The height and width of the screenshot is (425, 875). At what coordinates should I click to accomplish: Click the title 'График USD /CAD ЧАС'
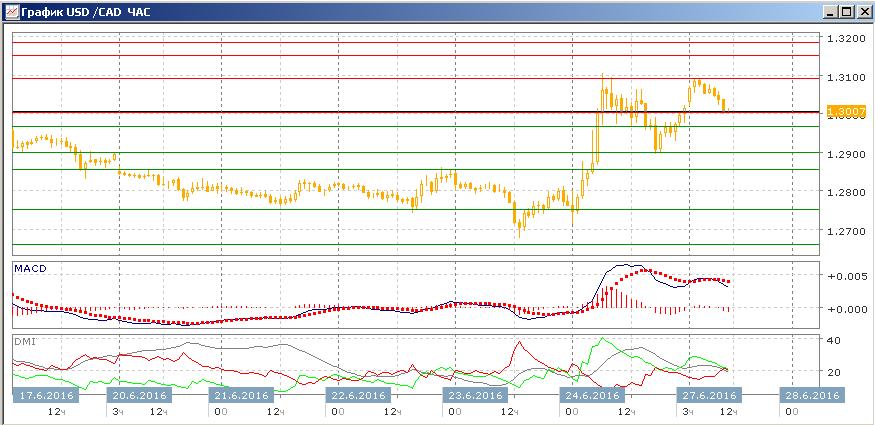coord(85,12)
